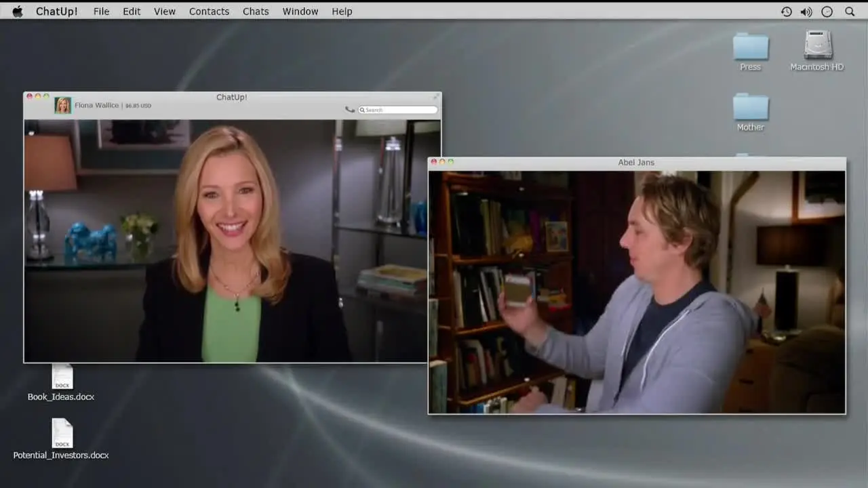Select the Macintosh HD drive icon
Screen dimensions: 868x488
coord(818,45)
